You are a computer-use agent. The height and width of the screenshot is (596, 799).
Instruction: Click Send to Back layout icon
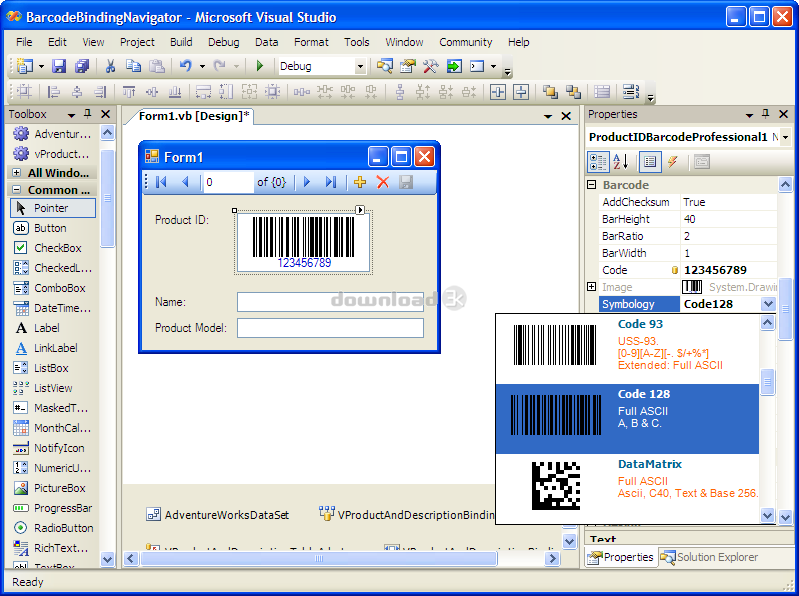[573, 92]
